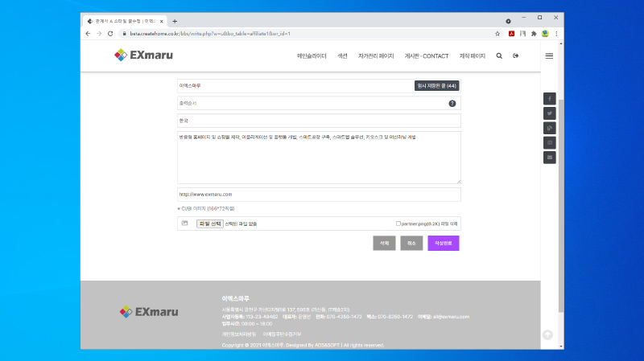Open Chrome's three-dot menu
The width and height of the screenshot is (644, 361).
(x=556, y=34)
